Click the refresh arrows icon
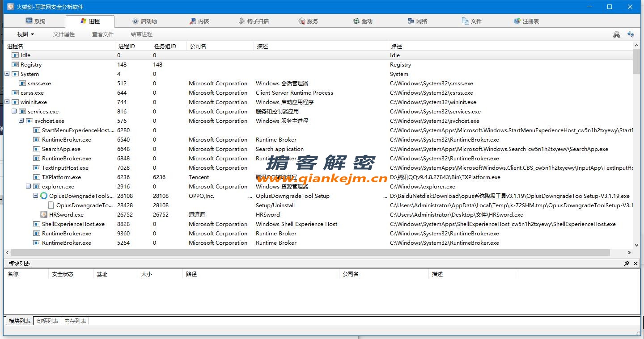 pyautogui.click(x=631, y=34)
